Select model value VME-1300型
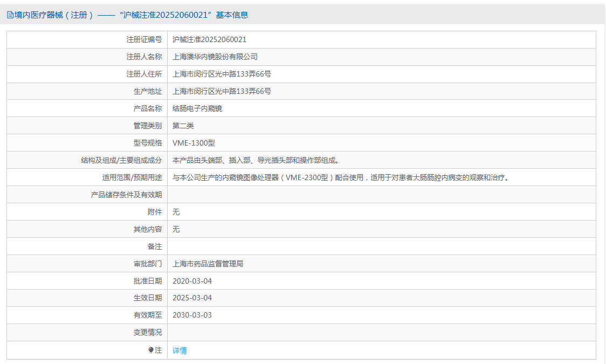The height and width of the screenshot is (364, 606). (194, 143)
